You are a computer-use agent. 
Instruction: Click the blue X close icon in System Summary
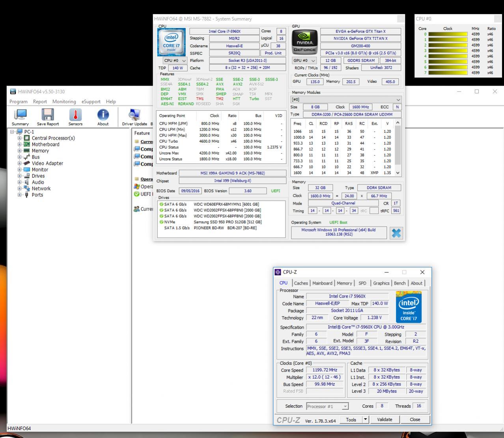tap(396, 233)
